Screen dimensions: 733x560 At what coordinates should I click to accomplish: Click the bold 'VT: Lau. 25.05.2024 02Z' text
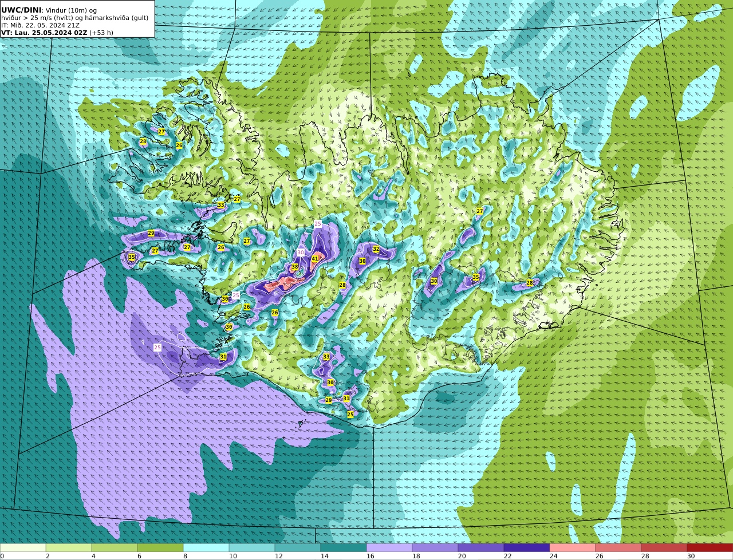44,33
